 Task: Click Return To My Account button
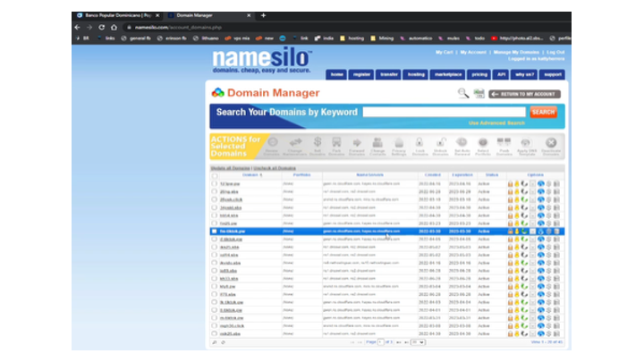tap(524, 94)
